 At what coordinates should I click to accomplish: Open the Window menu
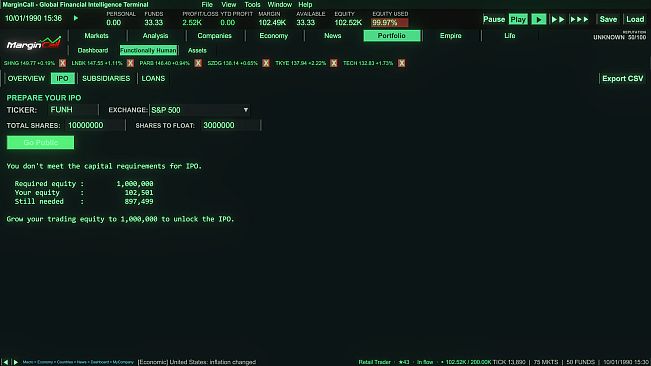(x=279, y=5)
